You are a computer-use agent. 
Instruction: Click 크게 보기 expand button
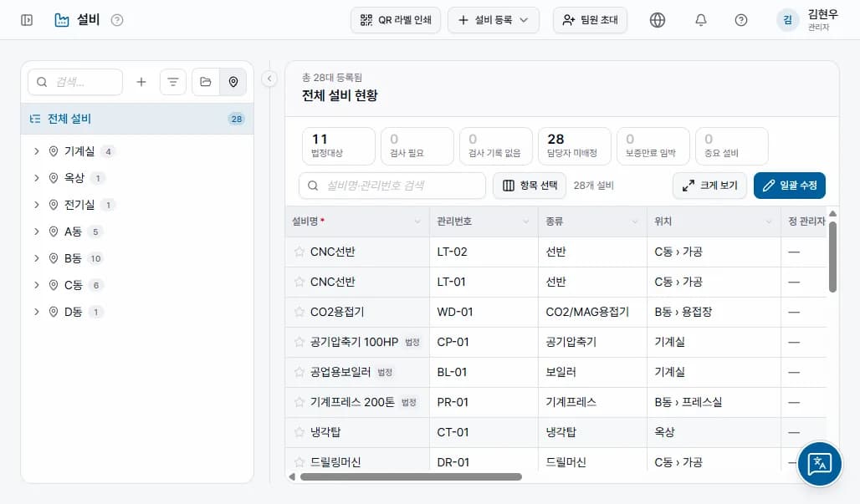click(x=709, y=186)
